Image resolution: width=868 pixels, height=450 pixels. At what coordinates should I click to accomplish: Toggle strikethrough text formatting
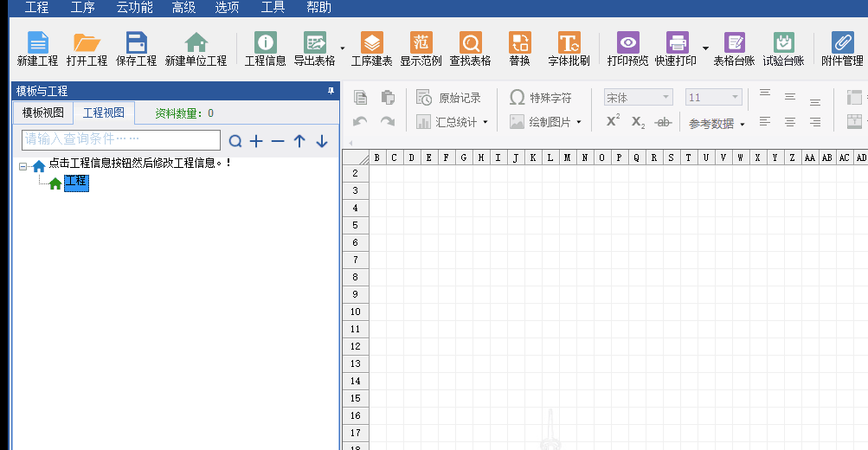click(664, 122)
